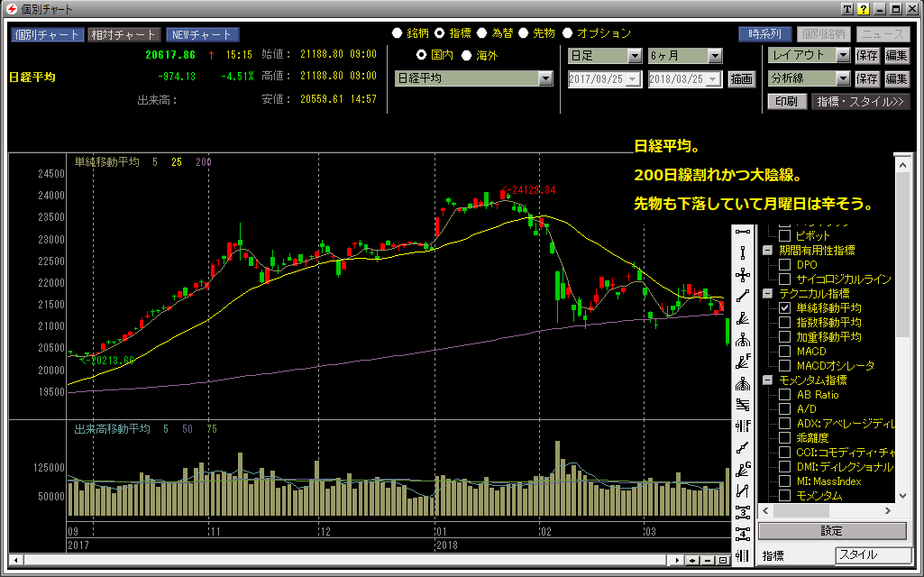Screen dimensions: 924x577
Task: Click the 乖離度 indicator label
Action: (x=812, y=438)
